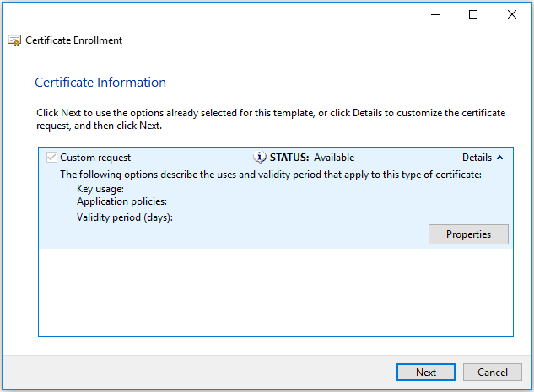Click the Certificate Enrollment wizard icon
This screenshot has width=534, height=392.
14,40
